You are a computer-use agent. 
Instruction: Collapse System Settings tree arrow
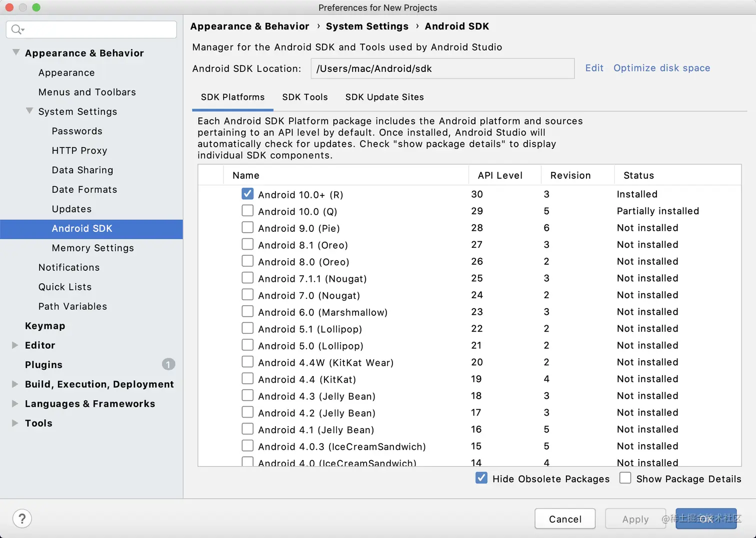pyautogui.click(x=29, y=110)
